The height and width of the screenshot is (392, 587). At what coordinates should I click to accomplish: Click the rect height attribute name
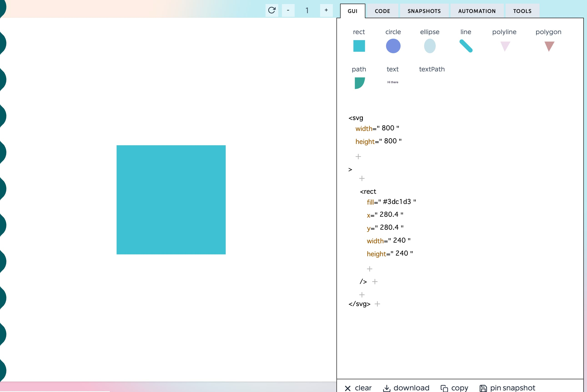pos(376,254)
